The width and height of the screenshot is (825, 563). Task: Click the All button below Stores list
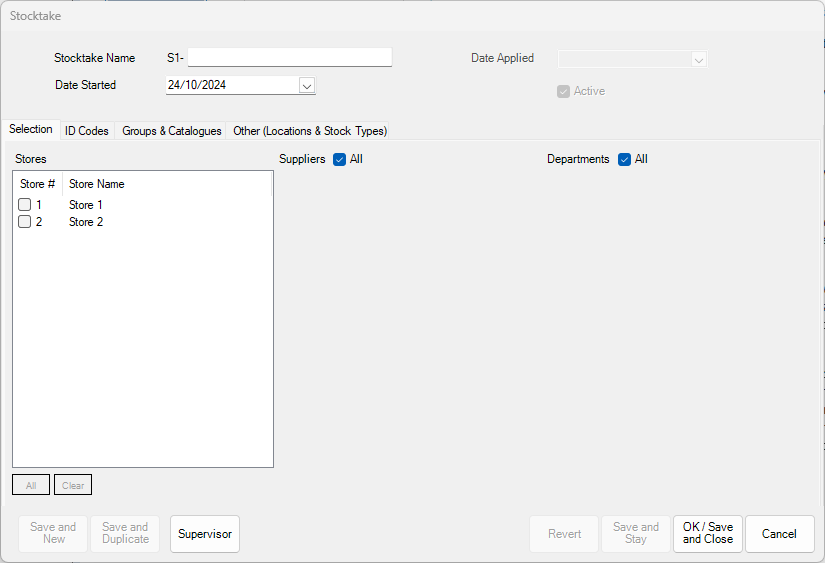coord(31,485)
